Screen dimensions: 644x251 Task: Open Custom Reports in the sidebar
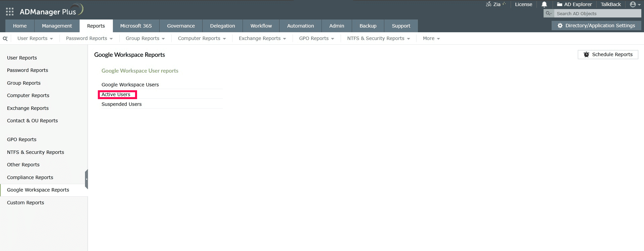pos(26,203)
